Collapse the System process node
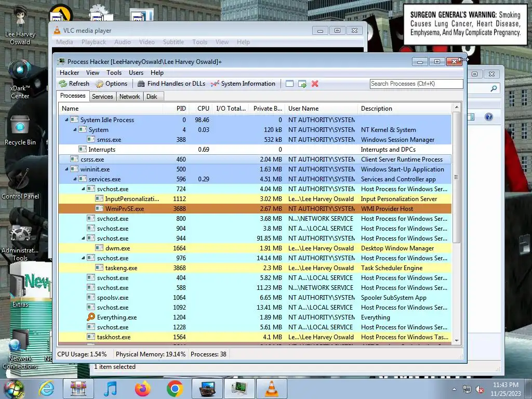532x399 pixels. pyautogui.click(x=75, y=129)
